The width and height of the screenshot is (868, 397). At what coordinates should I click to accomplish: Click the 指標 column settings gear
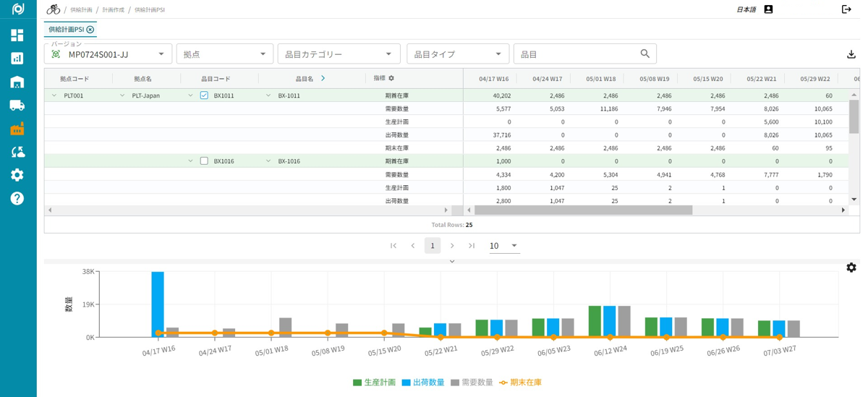pos(391,78)
